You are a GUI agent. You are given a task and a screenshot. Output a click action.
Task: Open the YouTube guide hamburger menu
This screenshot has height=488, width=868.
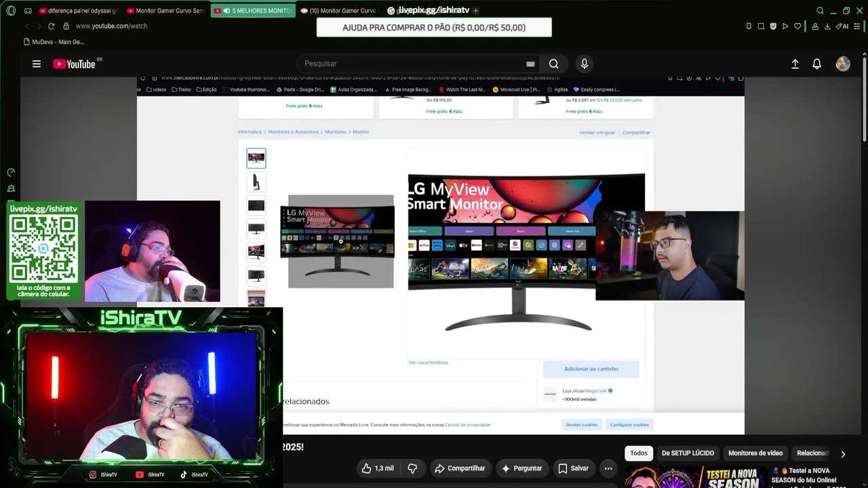click(37, 64)
